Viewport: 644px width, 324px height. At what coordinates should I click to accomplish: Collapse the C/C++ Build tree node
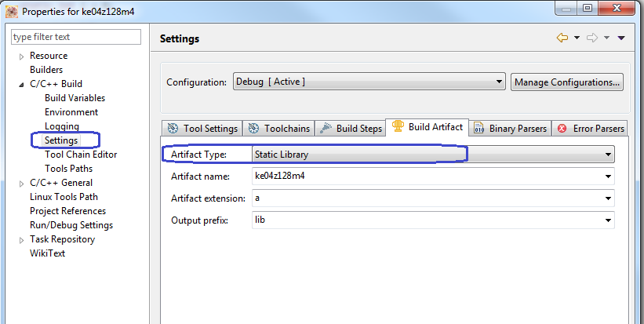pyautogui.click(x=21, y=84)
